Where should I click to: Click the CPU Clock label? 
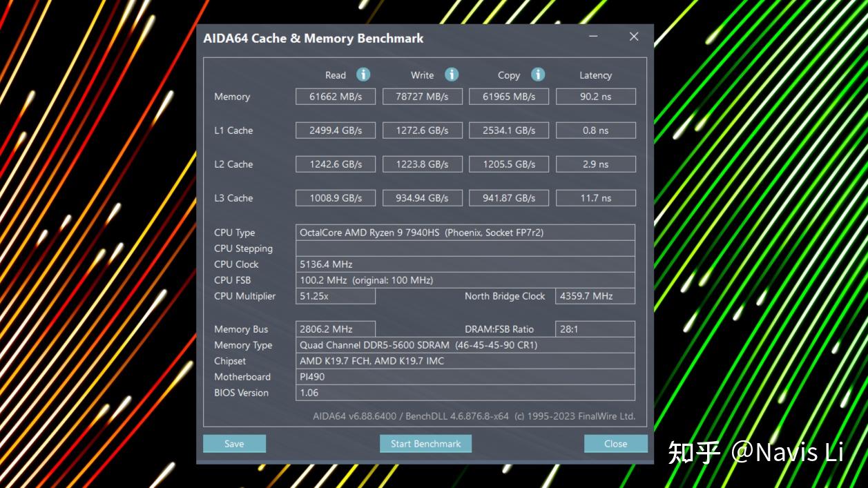[x=236, y=264]
